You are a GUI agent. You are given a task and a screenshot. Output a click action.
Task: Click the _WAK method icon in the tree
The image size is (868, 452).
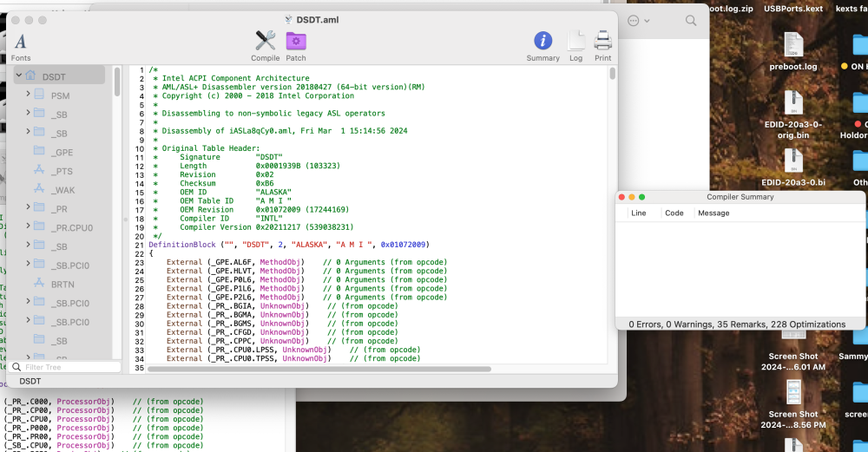tap(39, 189)
